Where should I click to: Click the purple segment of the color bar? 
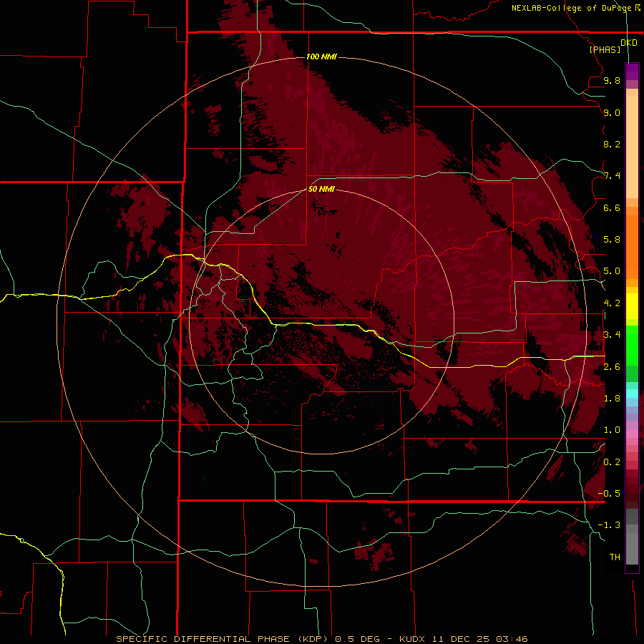pyautogui.click(x=632, y=72)
